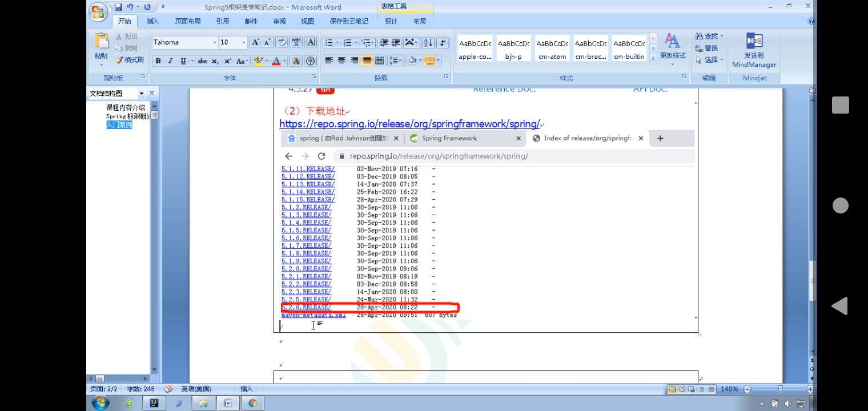Align text to the right
The width and height of the screenshot is (868, 411).
tap(354, 61)
